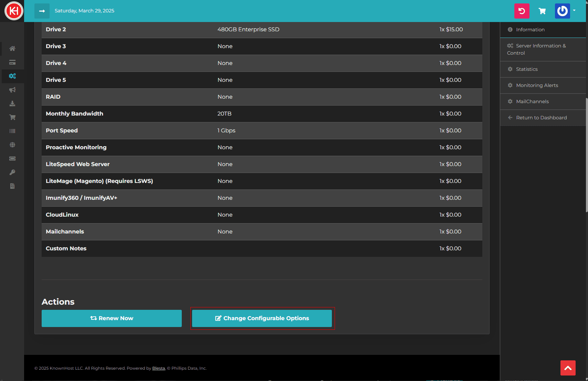Select the highlighted services gears icon
This screenshot has height=381, width=588.
click(x=12, y=76)
